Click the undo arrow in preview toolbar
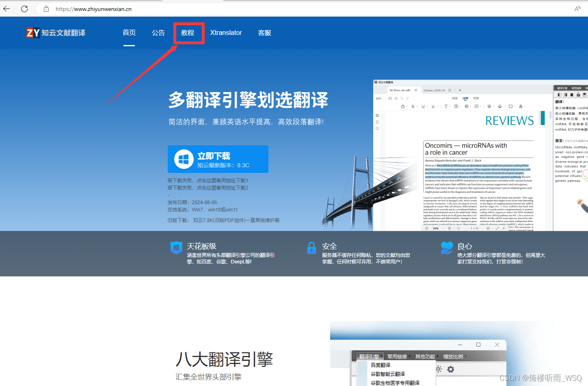 [402, 98]
